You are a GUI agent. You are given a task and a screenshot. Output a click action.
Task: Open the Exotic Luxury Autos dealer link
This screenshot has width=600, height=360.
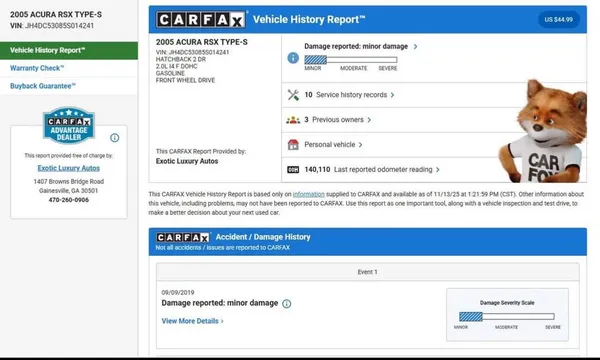point(68,168)
